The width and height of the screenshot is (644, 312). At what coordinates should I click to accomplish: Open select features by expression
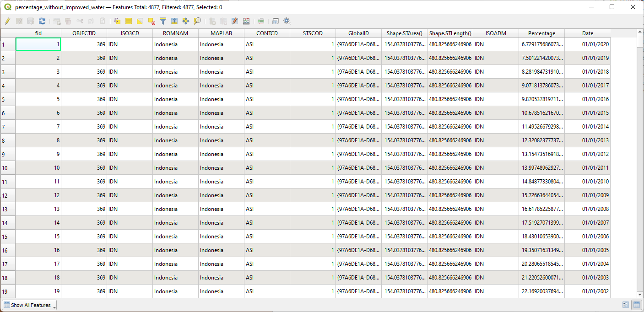coord(117,21)
